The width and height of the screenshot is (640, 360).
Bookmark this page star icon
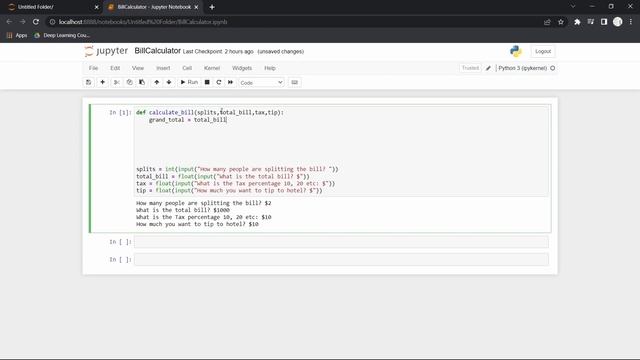(x=561, y=22)
